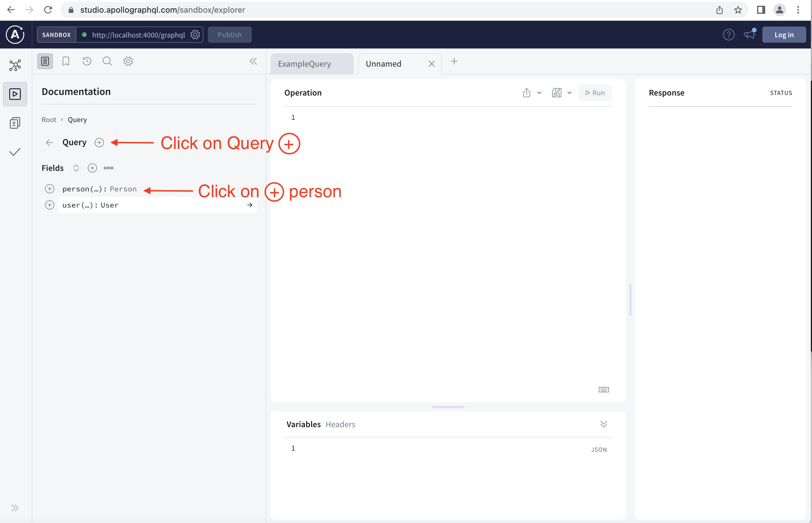Viewport: 812px width, 523px height.
Task: Open the operation history clock icon
Action: [87, 61]
